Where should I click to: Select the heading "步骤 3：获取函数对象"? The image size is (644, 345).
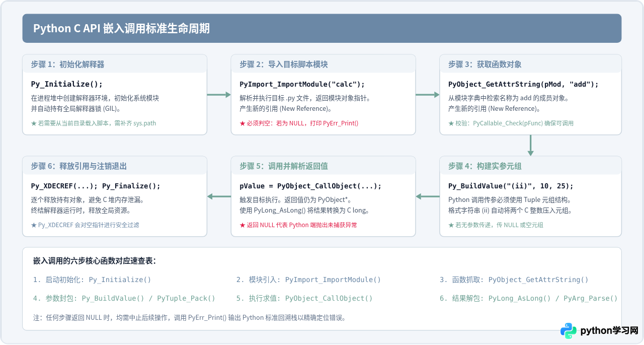click(485, 64)
